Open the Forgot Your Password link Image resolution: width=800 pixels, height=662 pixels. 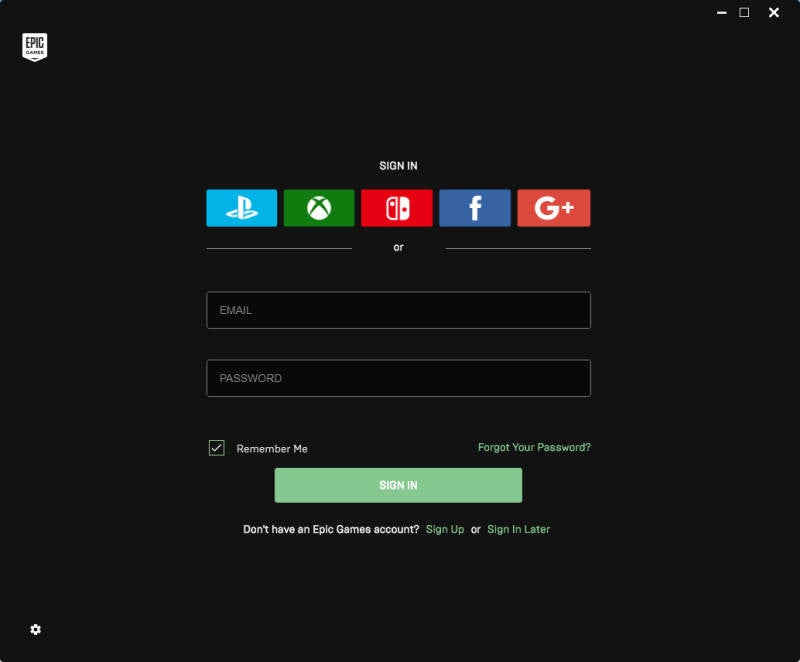[x=534, y=447]
